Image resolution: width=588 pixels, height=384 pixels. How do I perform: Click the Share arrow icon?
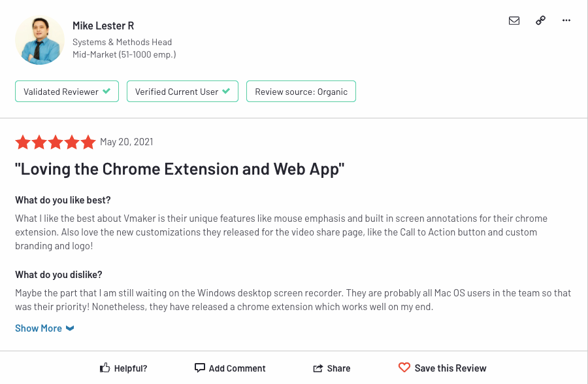pos(318,368)
